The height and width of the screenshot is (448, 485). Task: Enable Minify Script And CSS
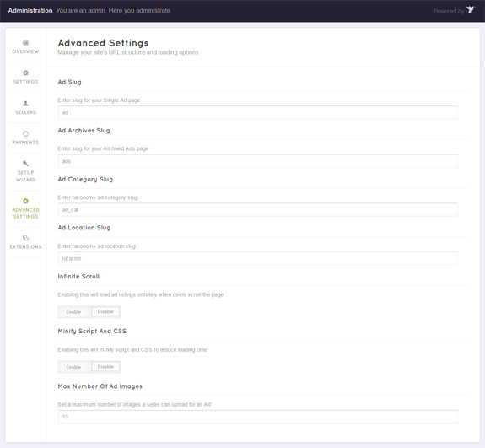(73, 367)
